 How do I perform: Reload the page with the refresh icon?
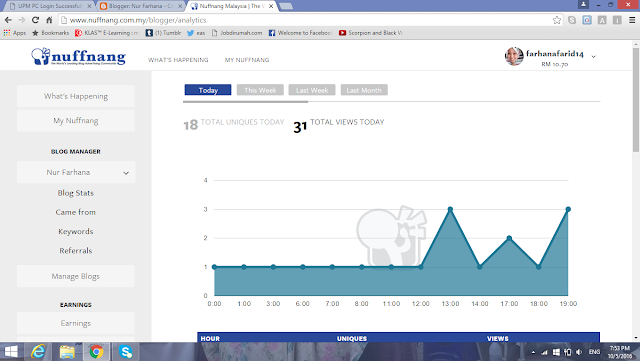(36, 20)
